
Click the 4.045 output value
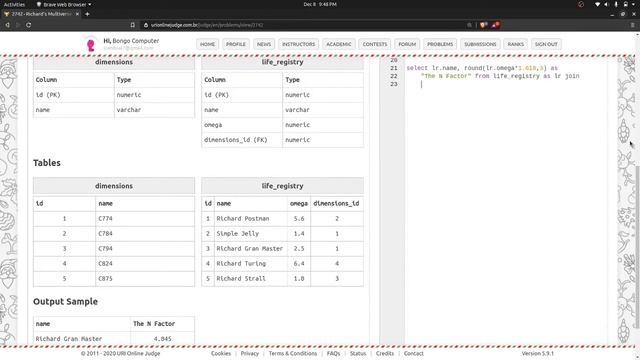[162, 339]
